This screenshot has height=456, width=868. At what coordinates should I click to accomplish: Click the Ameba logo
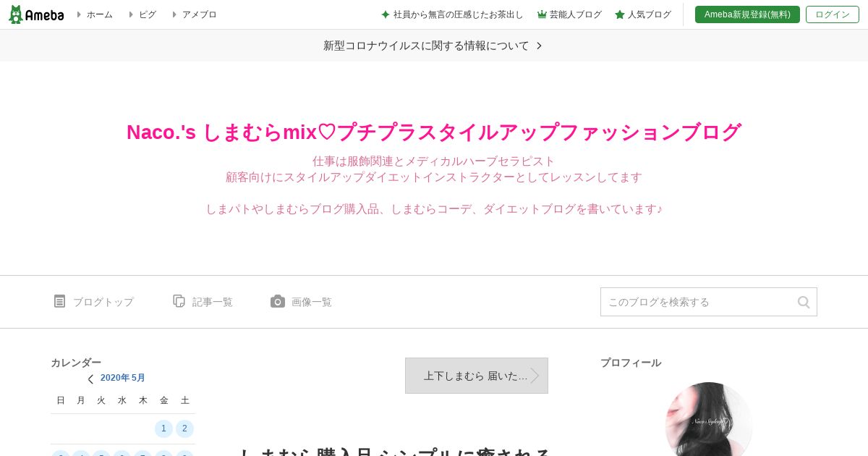pyautogui.click(x=36, y=14)
